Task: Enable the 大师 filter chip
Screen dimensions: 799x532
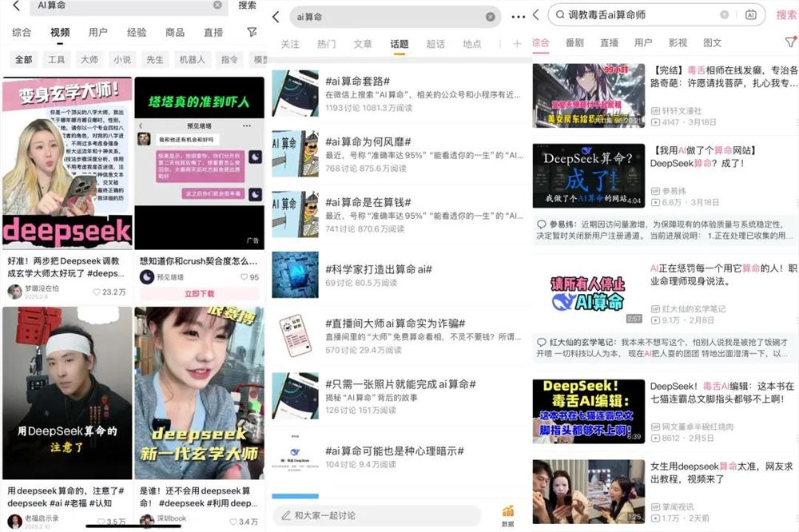Action: 89,58
